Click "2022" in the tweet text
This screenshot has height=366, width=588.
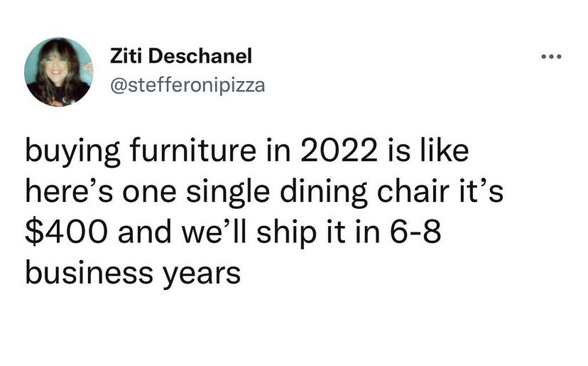[x=339, y=150]
